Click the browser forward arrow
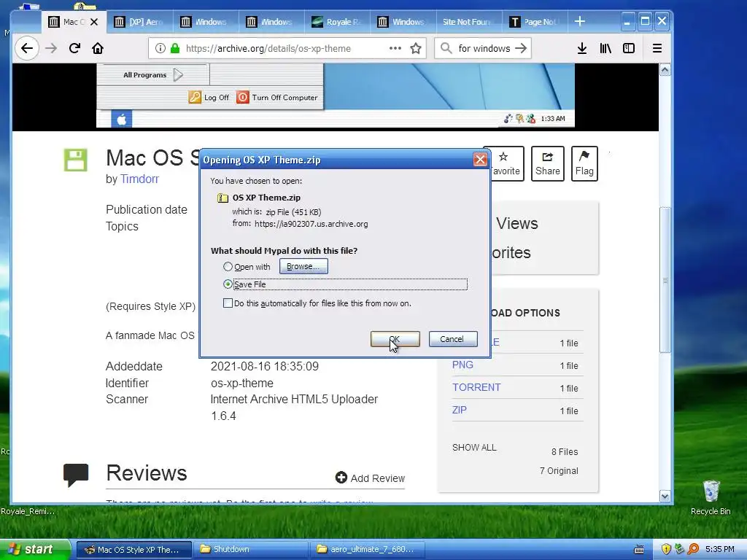This screenshot has width=747, height=560. 51,48
